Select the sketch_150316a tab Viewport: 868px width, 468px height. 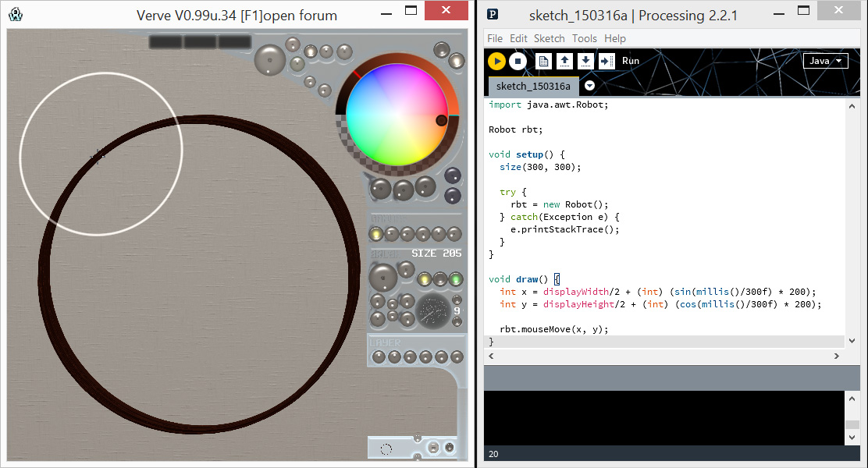(533, 87)
